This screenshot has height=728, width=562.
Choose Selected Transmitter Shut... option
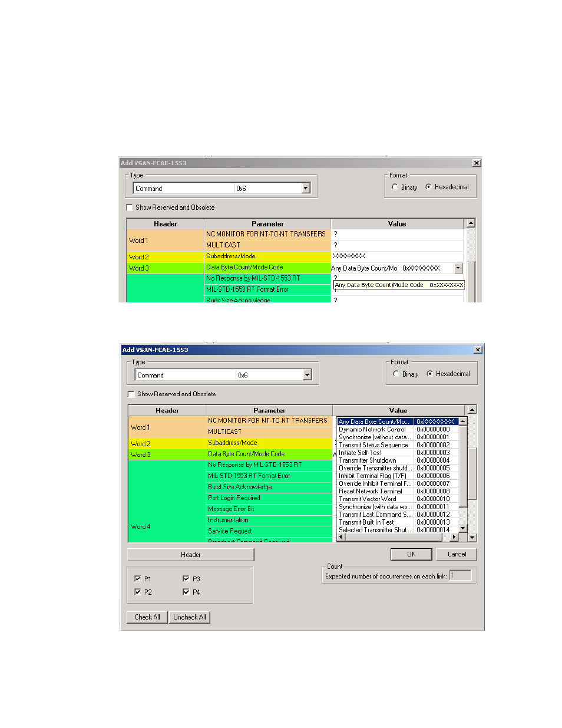(398, 530)
